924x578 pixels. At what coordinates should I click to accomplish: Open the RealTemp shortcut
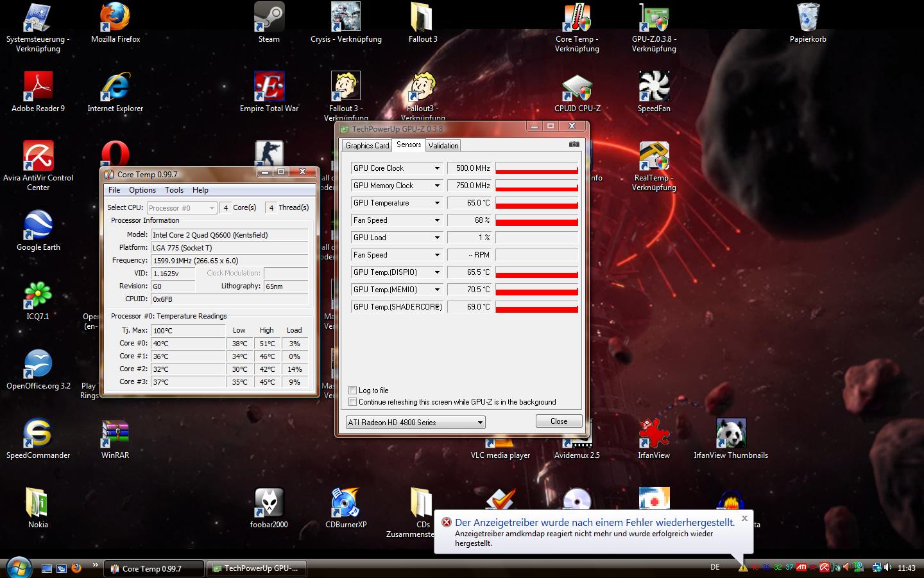654,157
